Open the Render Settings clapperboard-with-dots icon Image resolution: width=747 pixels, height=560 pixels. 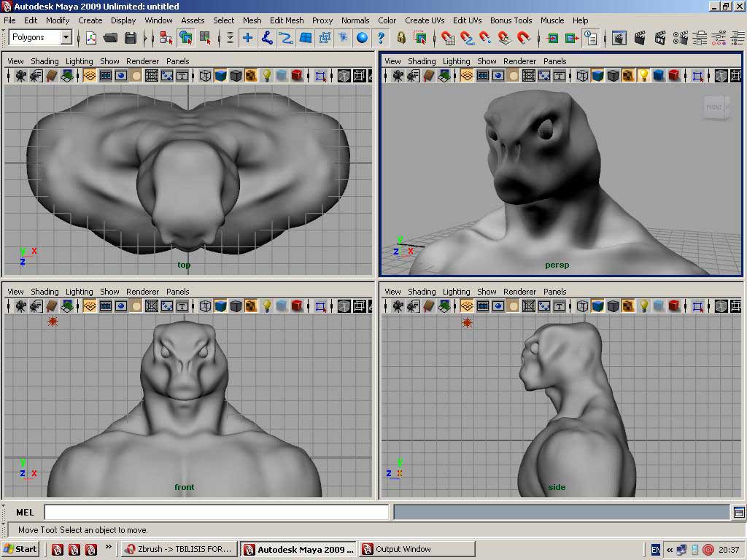pyautogui.click(x=680, y=37)
